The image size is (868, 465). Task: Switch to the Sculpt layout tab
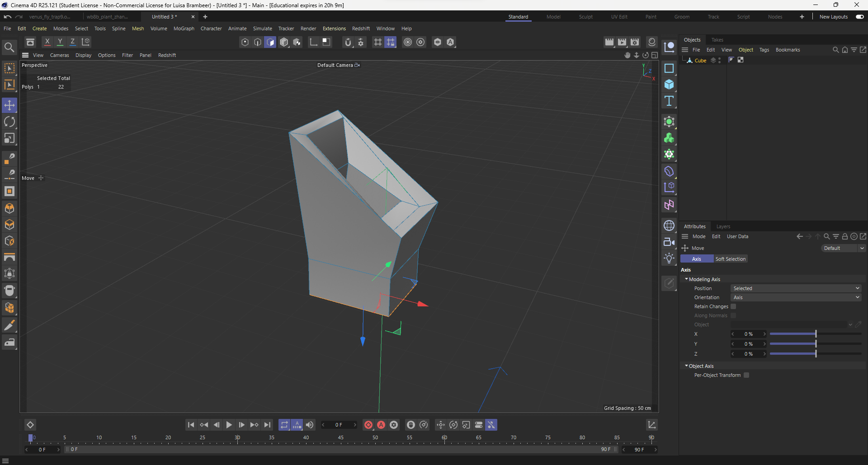[x=585, y=17]
